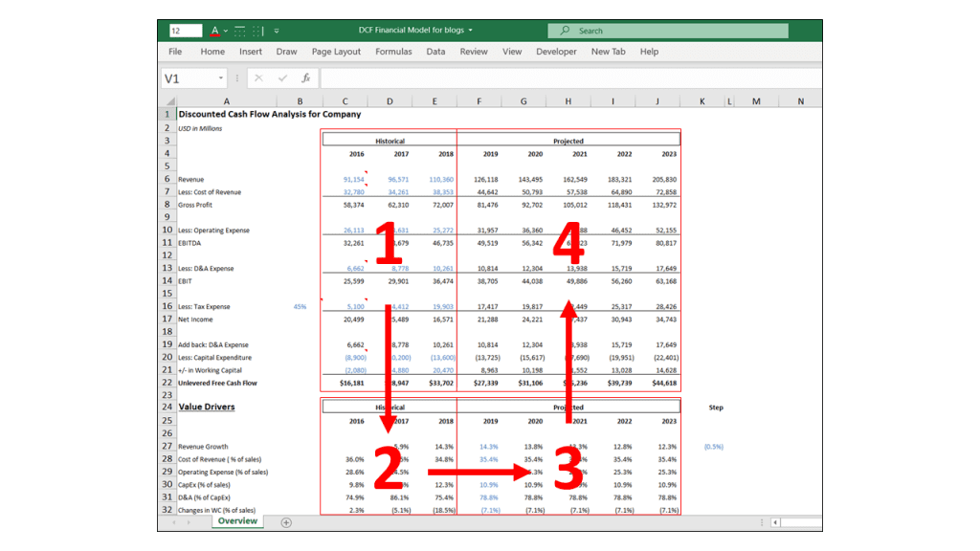Viewport: 980px width, 551px height.
Task: Click the 2016 revenue value 91,154
Action: click(x=354, y=179)
